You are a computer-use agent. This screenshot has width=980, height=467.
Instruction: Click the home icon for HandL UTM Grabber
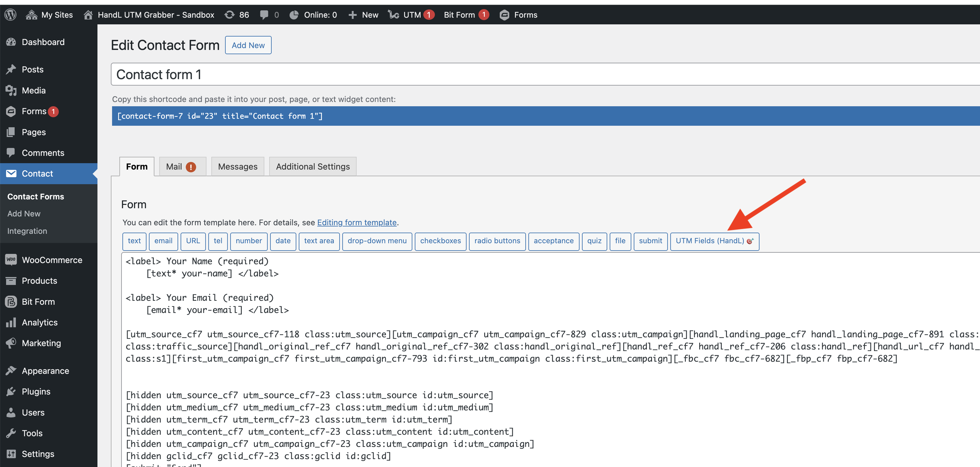pos(88,15)
